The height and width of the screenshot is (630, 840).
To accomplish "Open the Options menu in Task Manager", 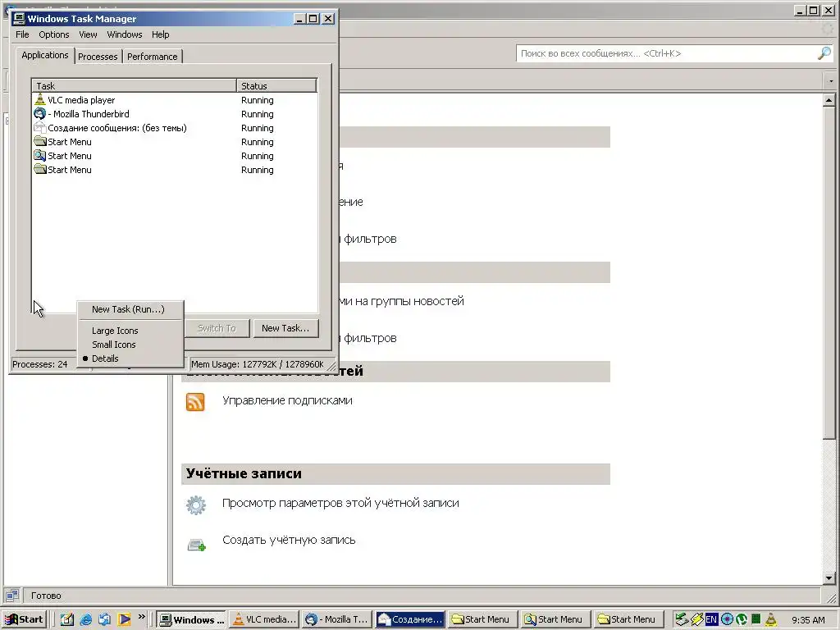I will (53, 34).
